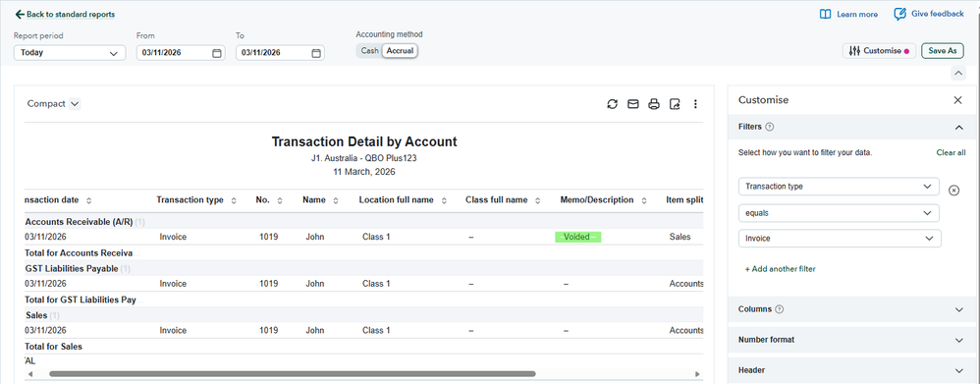Image resolution: width=980 pixels, height=384 pixels.
Task: Click Add another filter link
Action: [780, 269]
